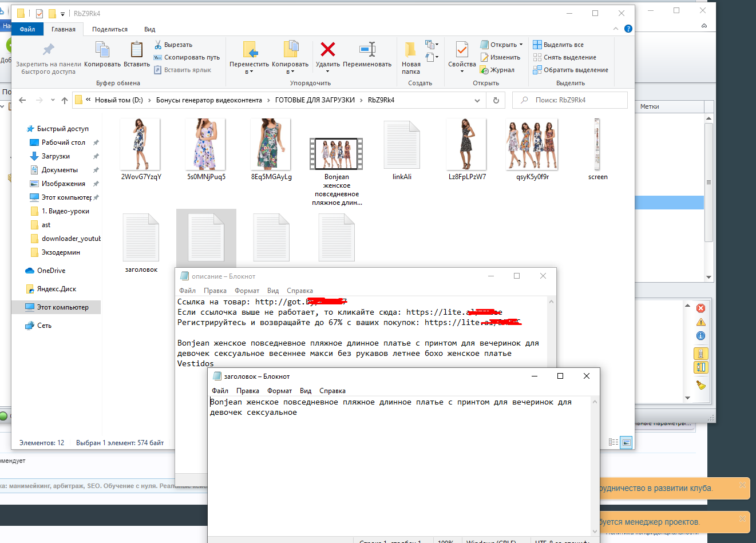The image size is (756, 543).
Task: Click the blue help question mark icon
Action: tap(628, 29)
